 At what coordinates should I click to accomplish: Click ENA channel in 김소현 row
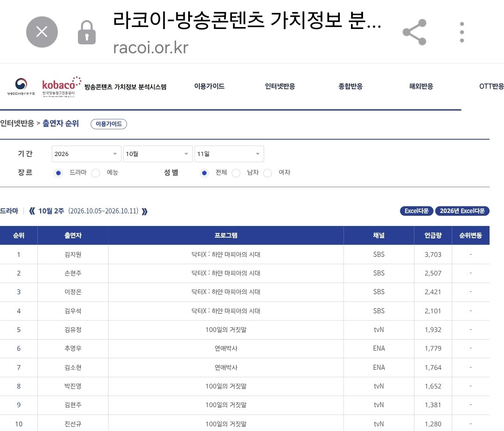(x=379, y=367)
